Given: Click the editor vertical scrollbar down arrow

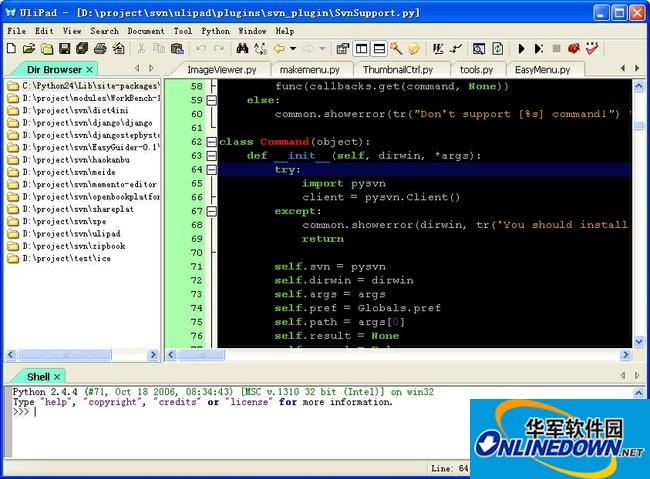Looking at the screenshot, I should 639,341.
